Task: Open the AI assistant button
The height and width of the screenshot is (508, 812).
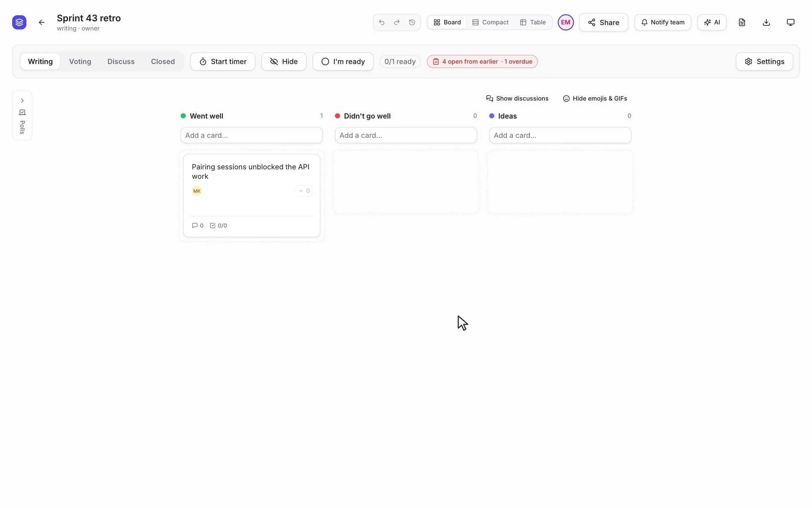Action: [712, 22]
